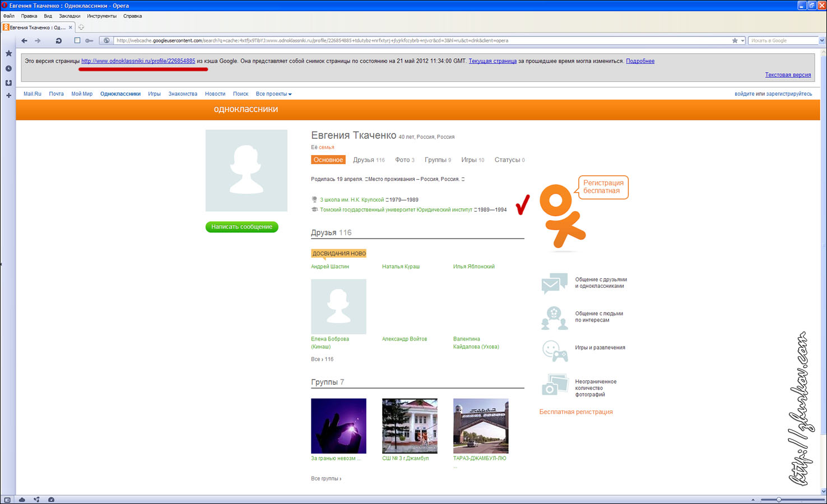Viewport: 827px width, 504px height.
Task: Open the ТАРАЗ-ДЖАМБУЛ group thumbnail
Action: [480, 426]
